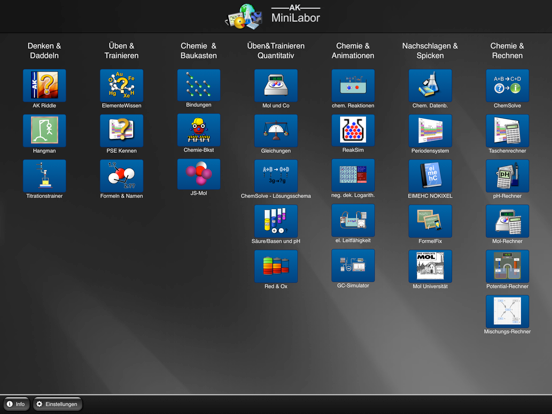The width and height of the screenshot is (552, 414).
Task: Open PSE Kennen trainer
Action: coord(121,131)
